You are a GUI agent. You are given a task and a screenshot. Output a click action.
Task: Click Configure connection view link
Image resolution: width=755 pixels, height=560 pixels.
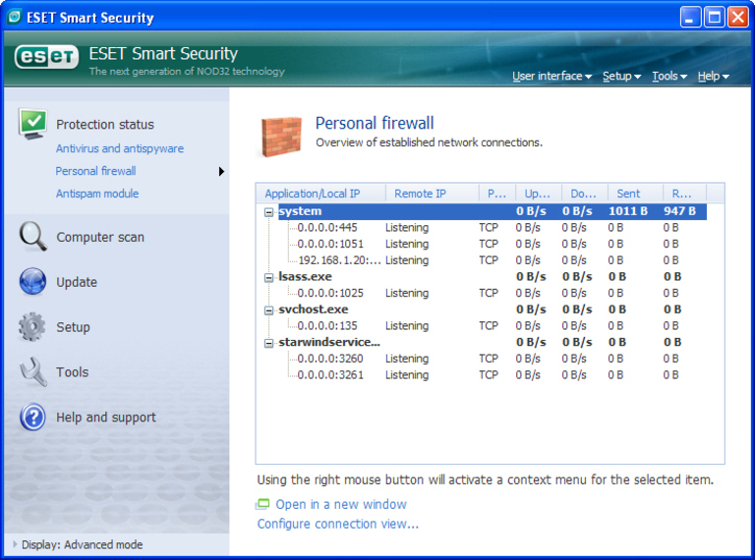coord(338,524)
